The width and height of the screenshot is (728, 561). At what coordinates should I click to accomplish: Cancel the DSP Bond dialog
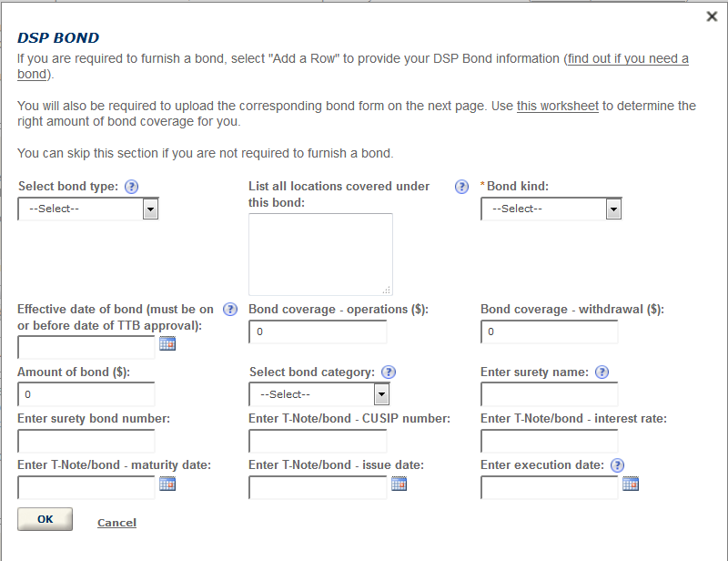point(117,523)
